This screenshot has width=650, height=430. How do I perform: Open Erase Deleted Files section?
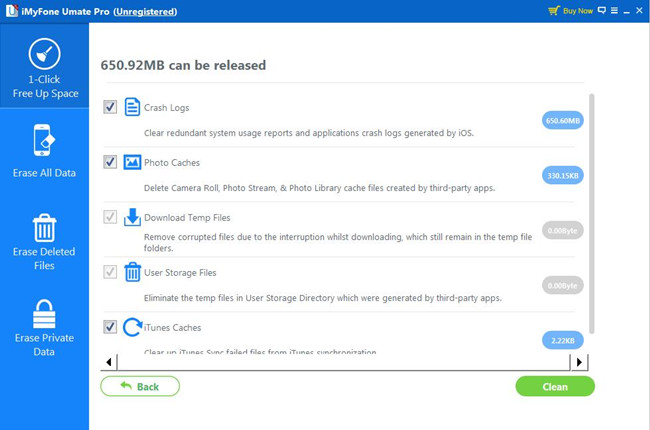click(44, 242)
